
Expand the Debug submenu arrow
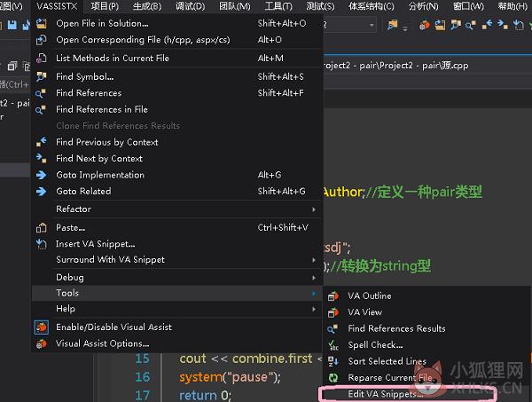pyautogui.click(x=314, y=278)
